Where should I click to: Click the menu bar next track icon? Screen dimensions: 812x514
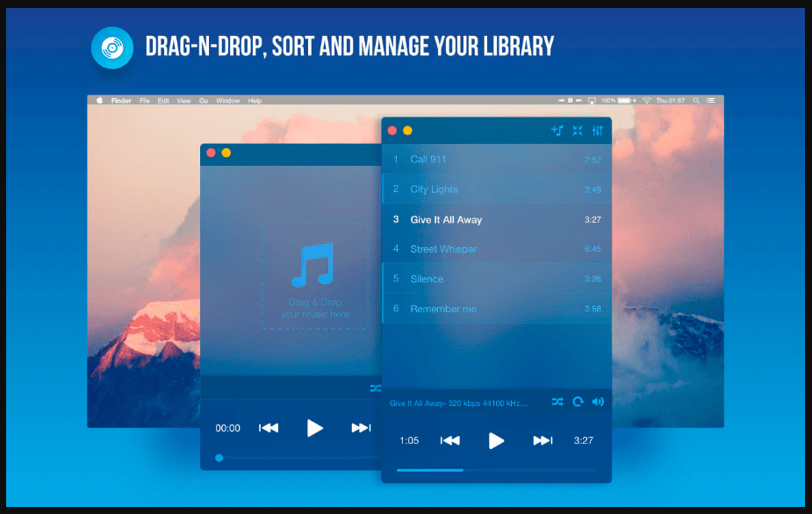(579, 100)
